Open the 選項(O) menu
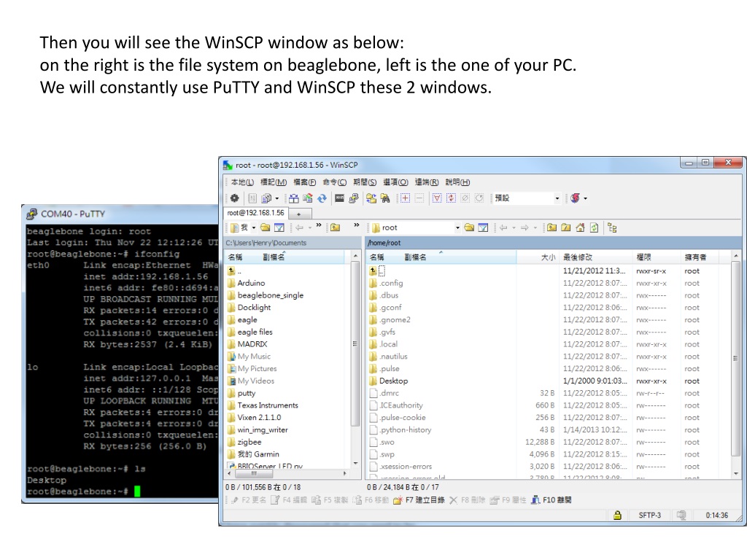The image size is (747, 560). pos(396,182)
